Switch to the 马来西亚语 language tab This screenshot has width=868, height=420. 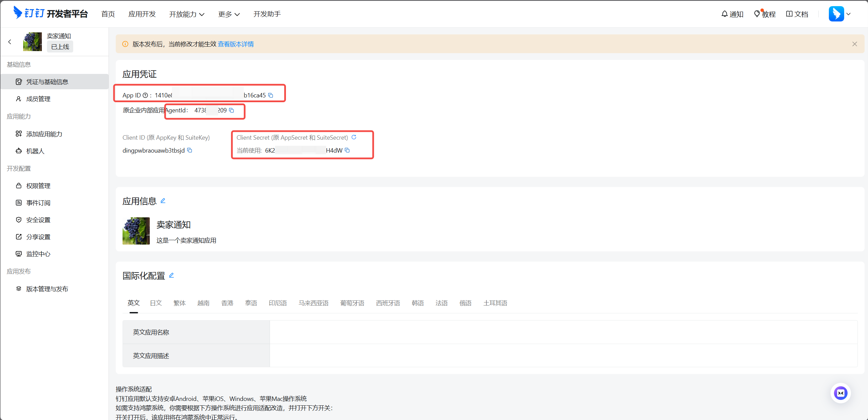[x=314, y=303]
